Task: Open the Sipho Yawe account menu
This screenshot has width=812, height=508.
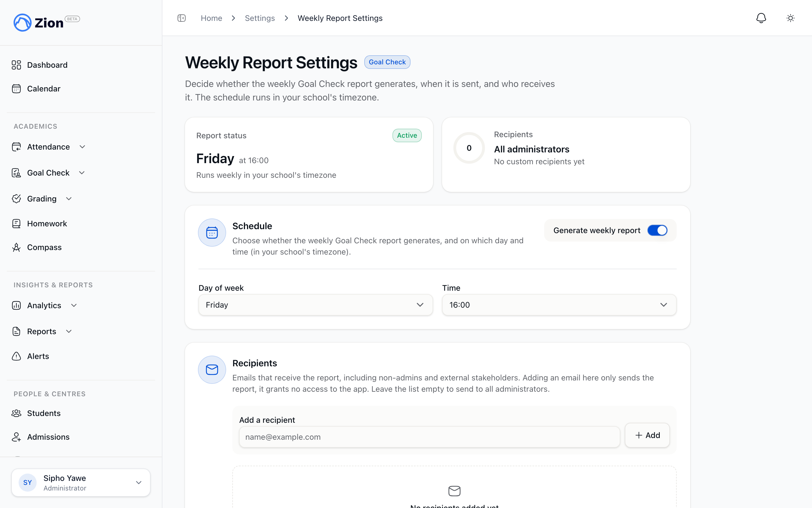Action: (x=81, y=483)
